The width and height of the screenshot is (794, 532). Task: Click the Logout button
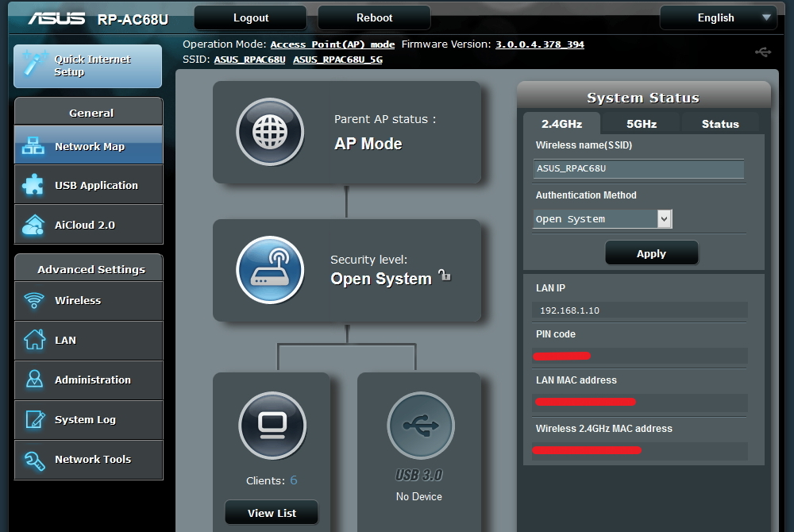251,17
